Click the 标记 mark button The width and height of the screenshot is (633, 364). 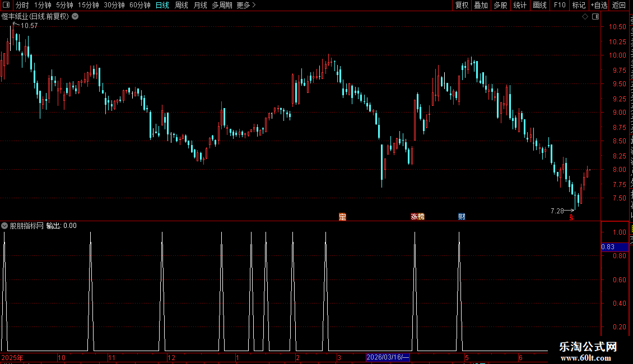pyautogui.click(x=579, y=5)
